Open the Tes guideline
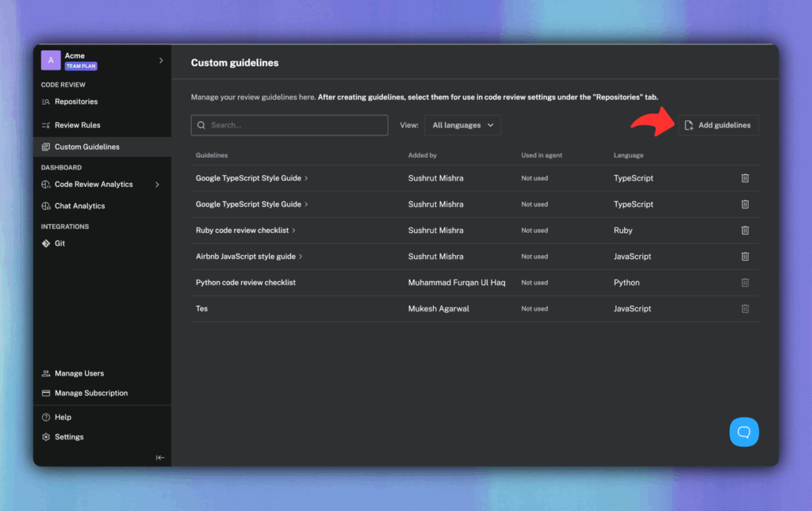812x511 pixels. click(x=201, y=309)
